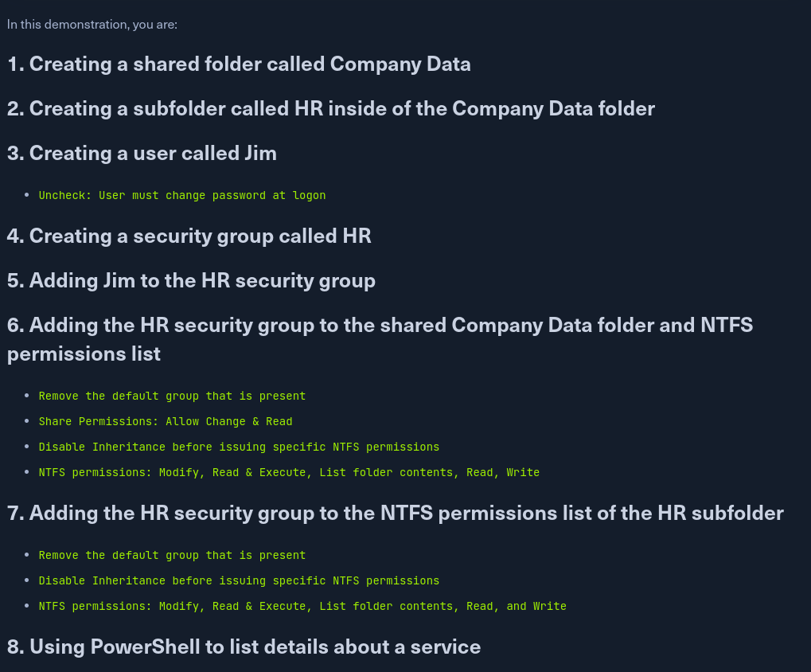
Task: Click the intro line "In this demonstration, you are:"
Action: 92,25
